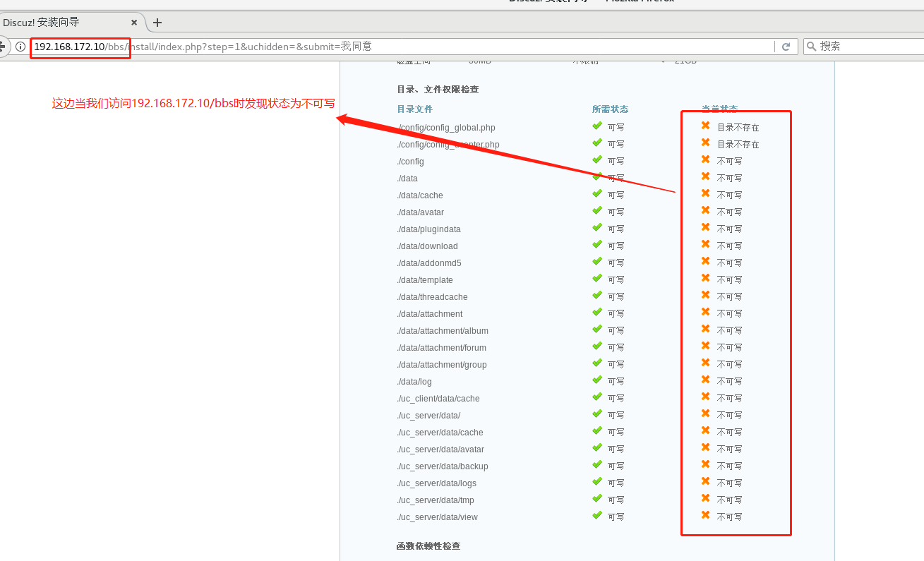Click the back navigation arrow
Image resolution: width=924 pixels, height=561 pixels.
[x=2, y=47]
